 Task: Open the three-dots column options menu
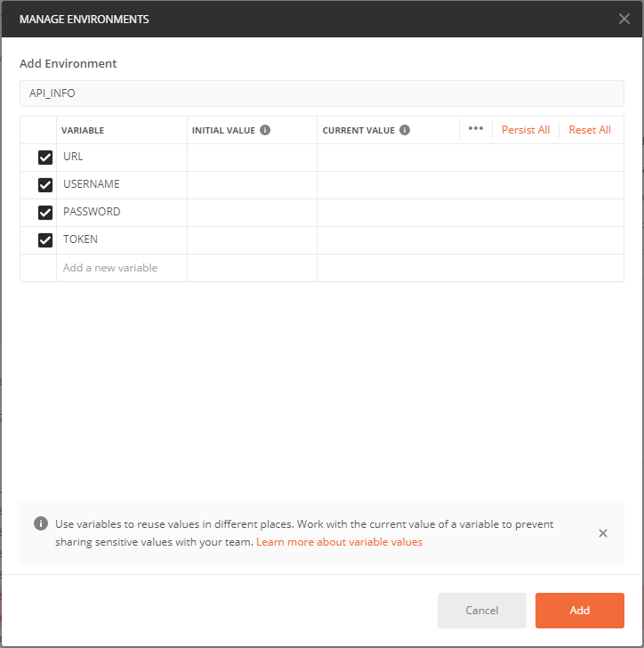476,128
